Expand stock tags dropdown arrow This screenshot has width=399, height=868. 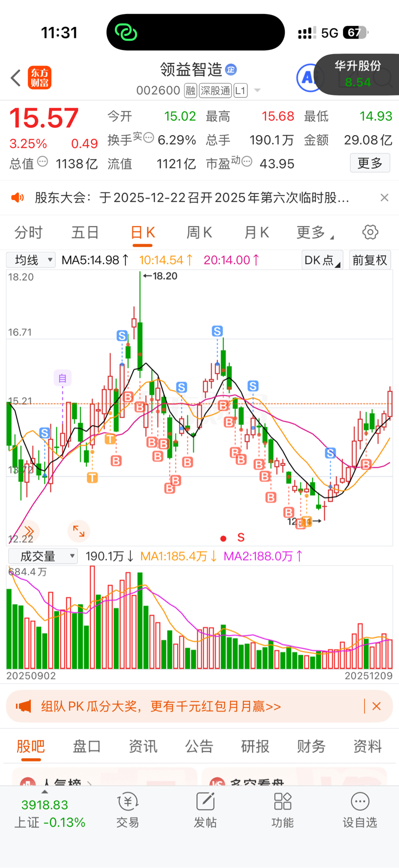pos(257,91)
